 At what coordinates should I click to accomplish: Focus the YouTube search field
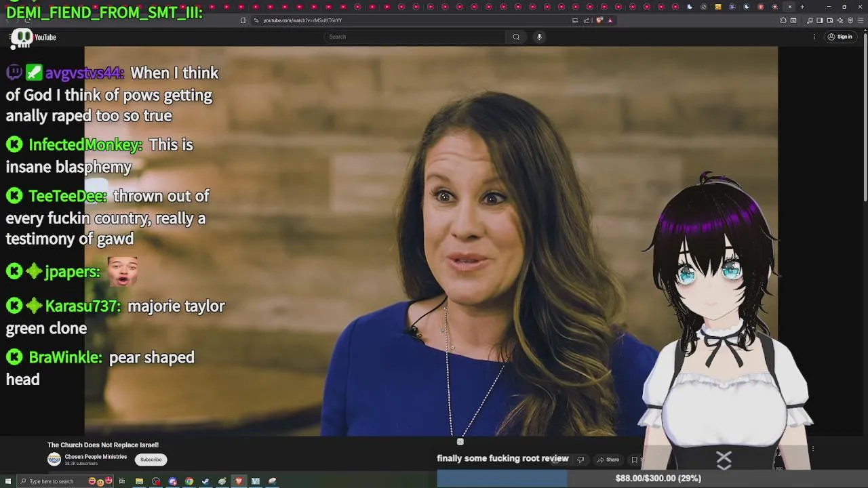[x=416, y=37]
